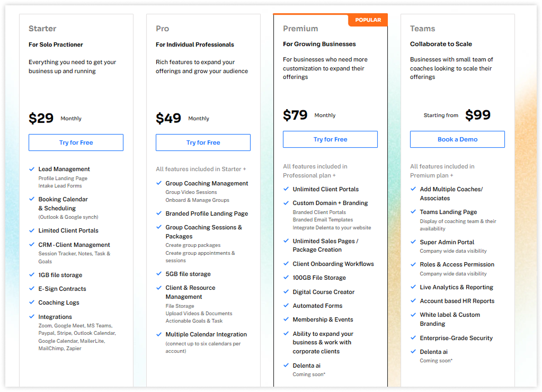Screen dimensions: 542x392
Task: Click checkmark beside Unlimited Client Portals
Action: (x=286, y=189)
